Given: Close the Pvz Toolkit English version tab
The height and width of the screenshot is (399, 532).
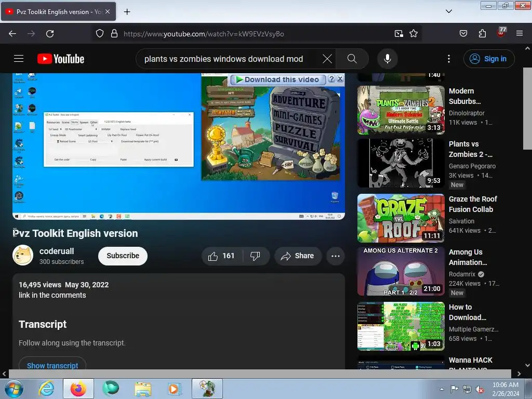Looking at the screenshot, I should [108, 11].
